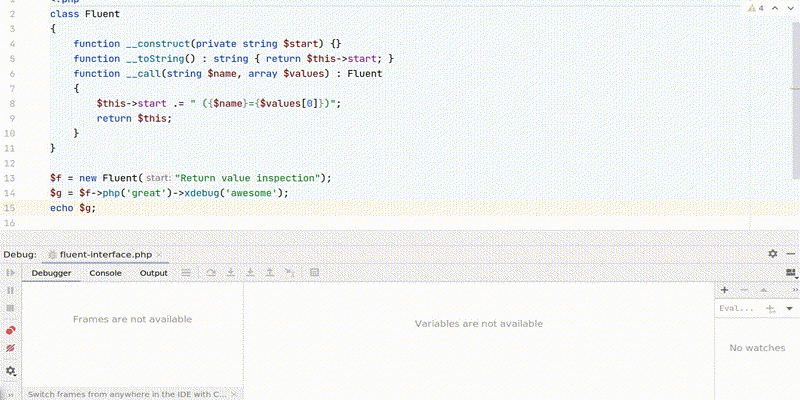Screen dimensions: 800x400
Task: Toggle Mute Breakpoints icon
Action: tap(11, 348)
